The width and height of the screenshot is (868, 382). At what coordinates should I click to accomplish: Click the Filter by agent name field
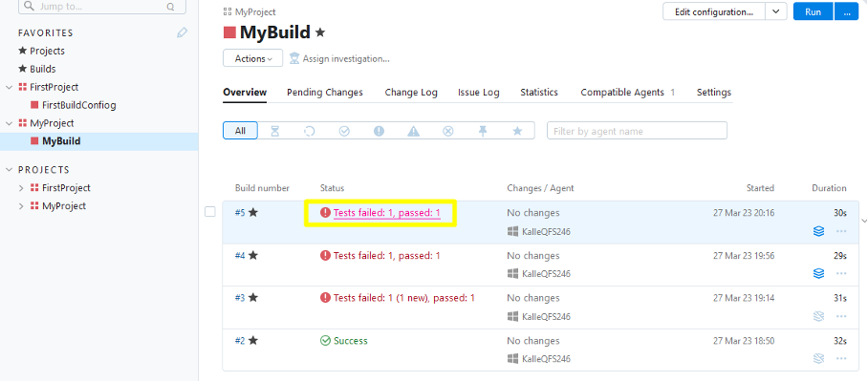click(x=637, y=131)
